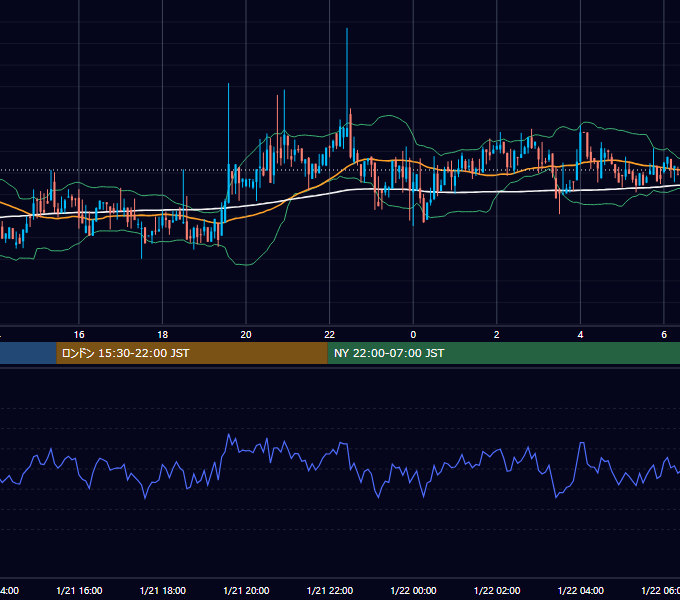The height and width of the screenshot is (600, 680).
Task: Click the 1/22 00:00 date label
Action: point(413,590)
